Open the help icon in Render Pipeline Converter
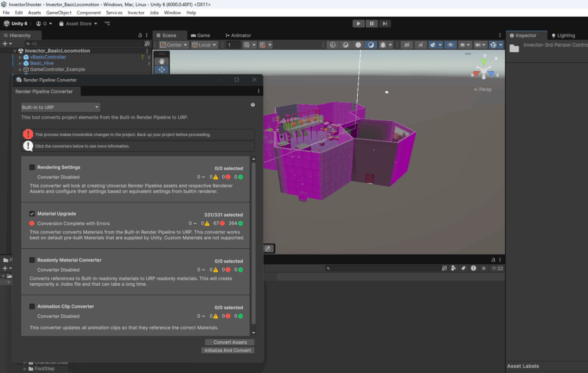588x373 pixels. [x=253, y=105]
